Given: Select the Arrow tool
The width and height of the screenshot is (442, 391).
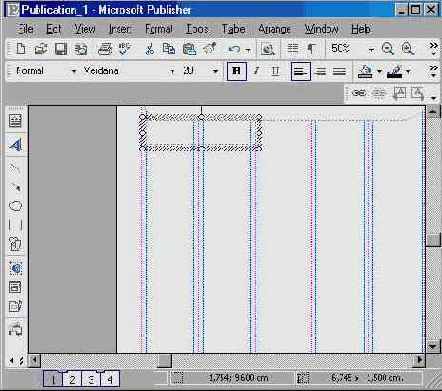Looking at the screenshot, I should coord(15,187).
